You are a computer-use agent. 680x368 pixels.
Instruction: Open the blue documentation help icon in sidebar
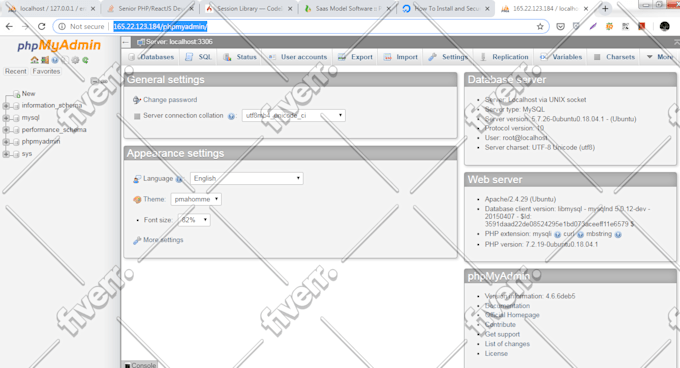(x=55, y=60)
